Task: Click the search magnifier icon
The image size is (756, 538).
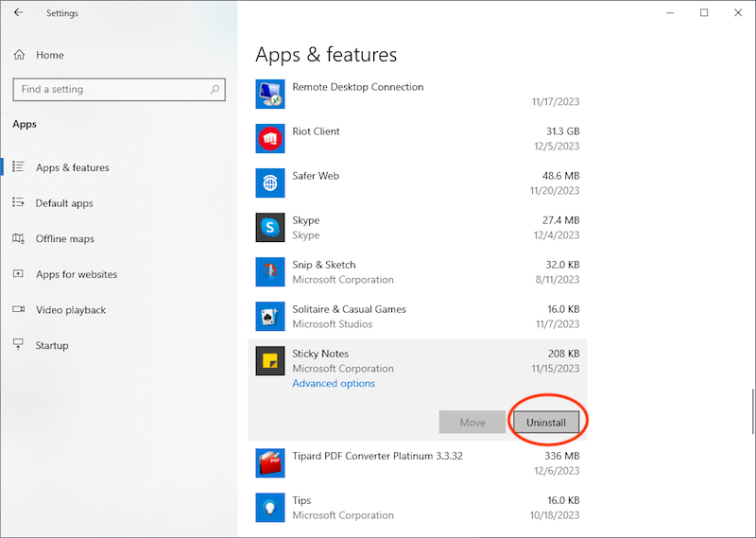Action: [x=215, y=89]
